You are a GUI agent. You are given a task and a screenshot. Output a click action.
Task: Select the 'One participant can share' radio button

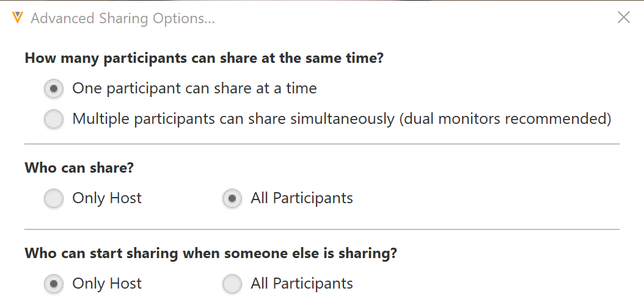click(54, 88)
